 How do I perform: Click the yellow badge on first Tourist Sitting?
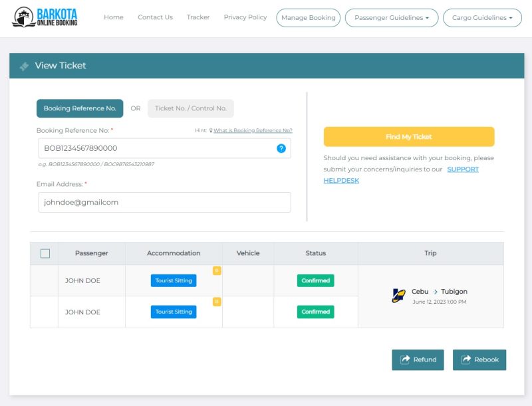216,270
